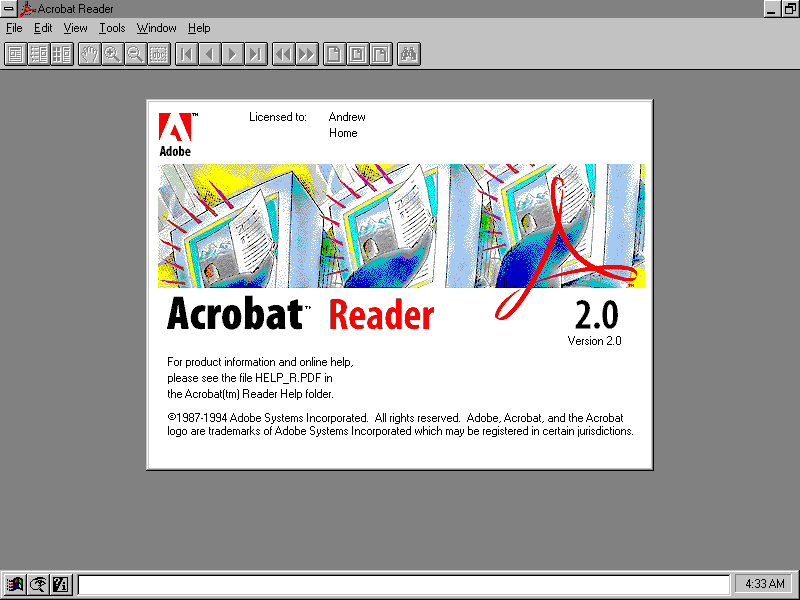Select the Zoom In magnifier tool
Image resolution: width=800 pixels, height=600 pixels.
click(x=112, y=54)
